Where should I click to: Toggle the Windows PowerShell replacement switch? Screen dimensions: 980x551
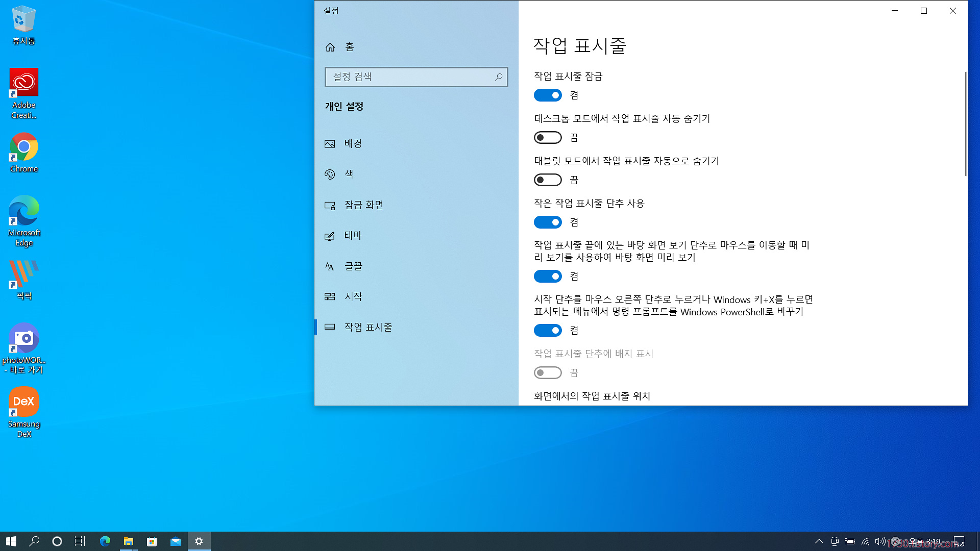548,331
